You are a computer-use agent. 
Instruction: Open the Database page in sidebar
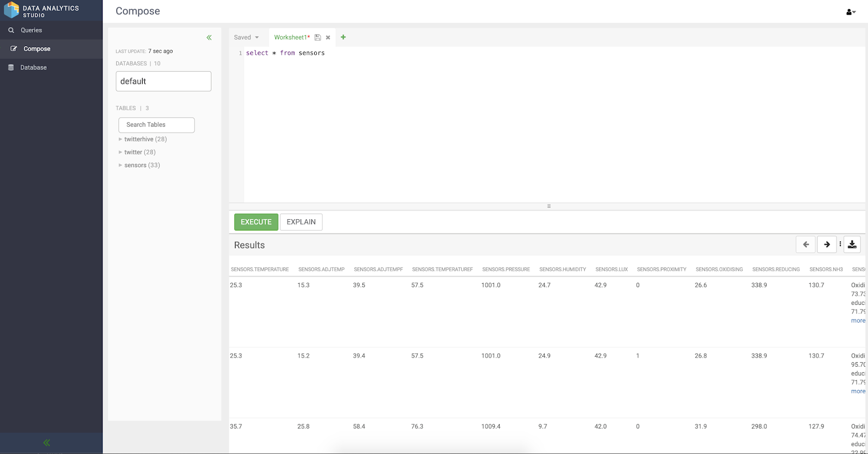(51, 68)
